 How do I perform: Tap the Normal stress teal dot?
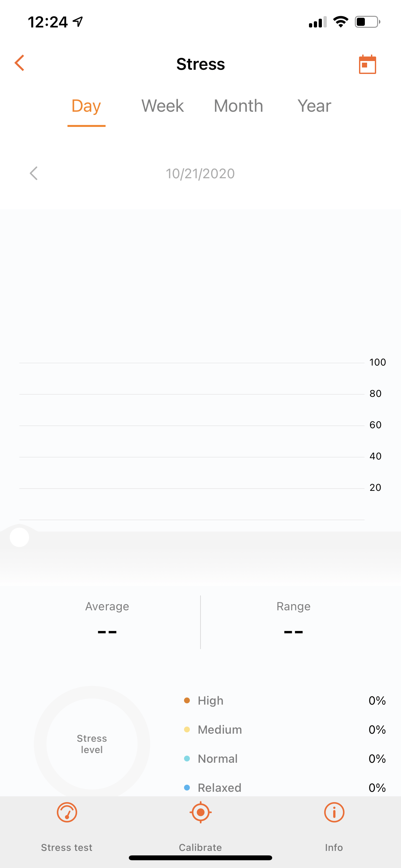click(x=187, y=759)
